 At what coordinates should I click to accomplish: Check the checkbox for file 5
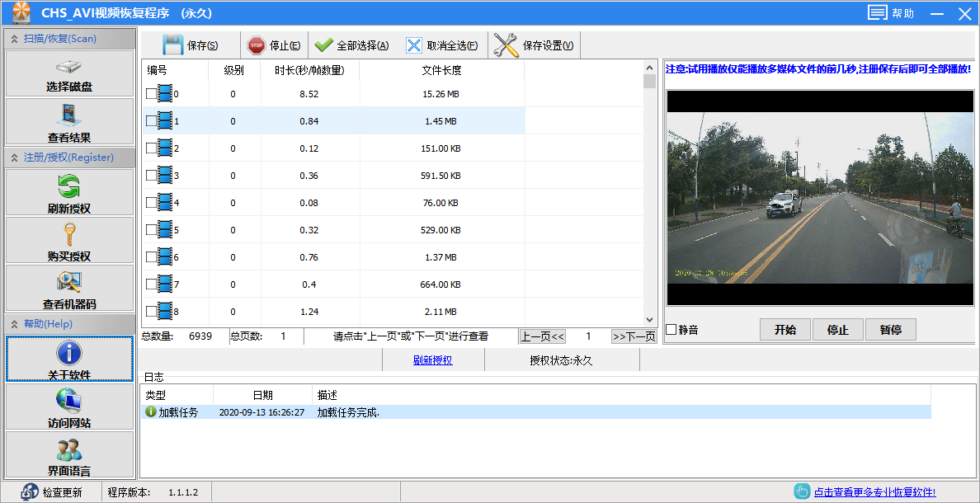pos(151,230)
